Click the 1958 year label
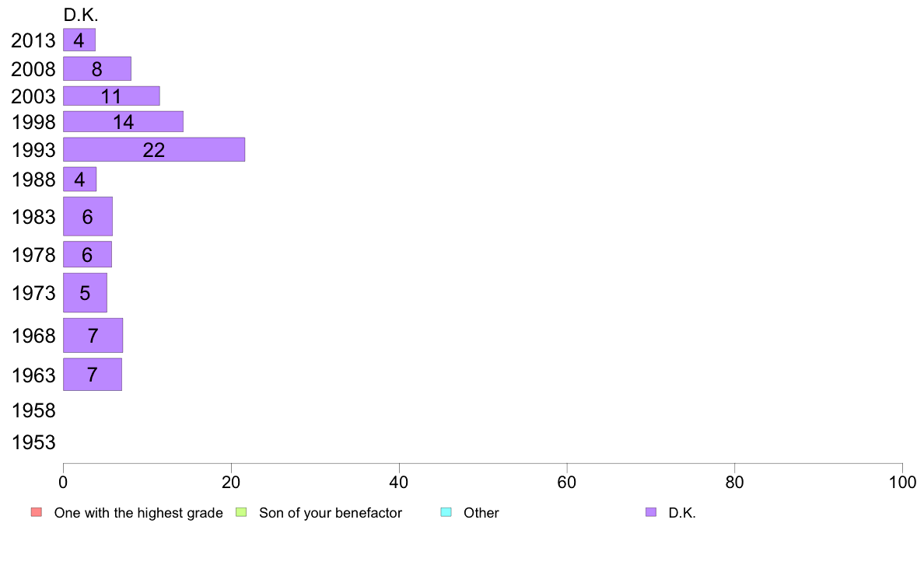This screenshot has width=924, height=572. tap(33, 410)
